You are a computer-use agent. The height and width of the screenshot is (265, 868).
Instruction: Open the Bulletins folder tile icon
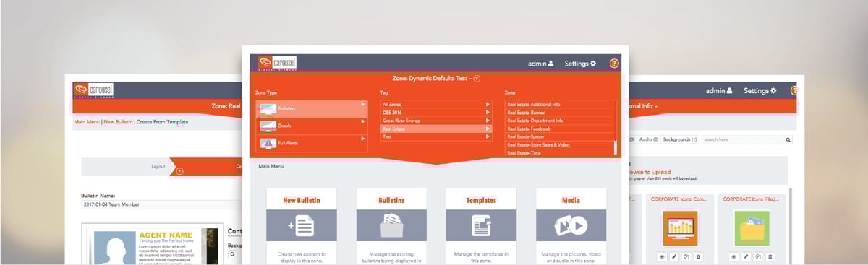(x=391, y=225)
